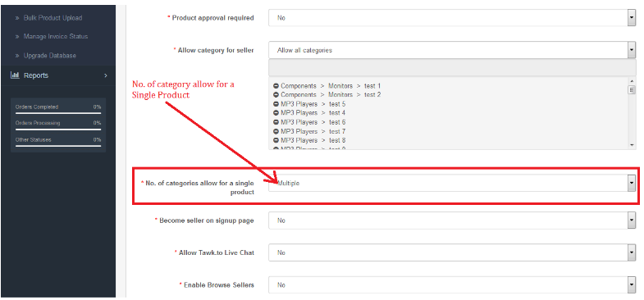Remove MP3 Players > test 7 category
644x300 pixels.
pos(276,132)
